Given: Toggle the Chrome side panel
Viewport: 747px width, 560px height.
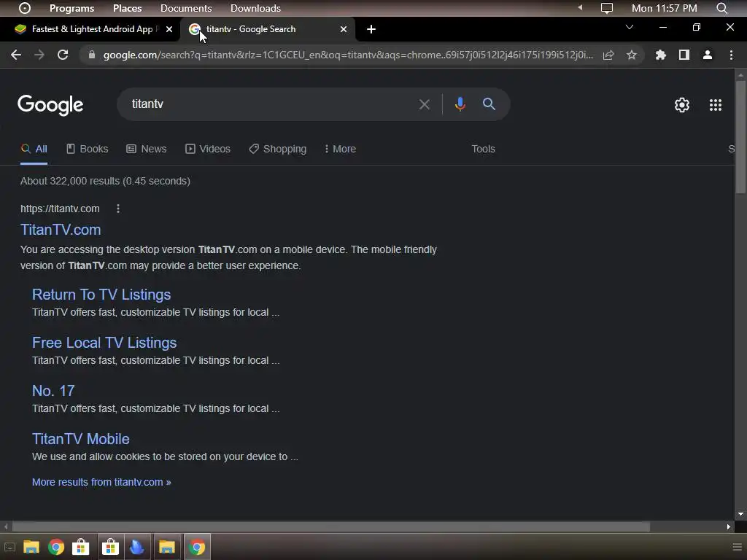Looking at the screenshot, I should point(684,55).
